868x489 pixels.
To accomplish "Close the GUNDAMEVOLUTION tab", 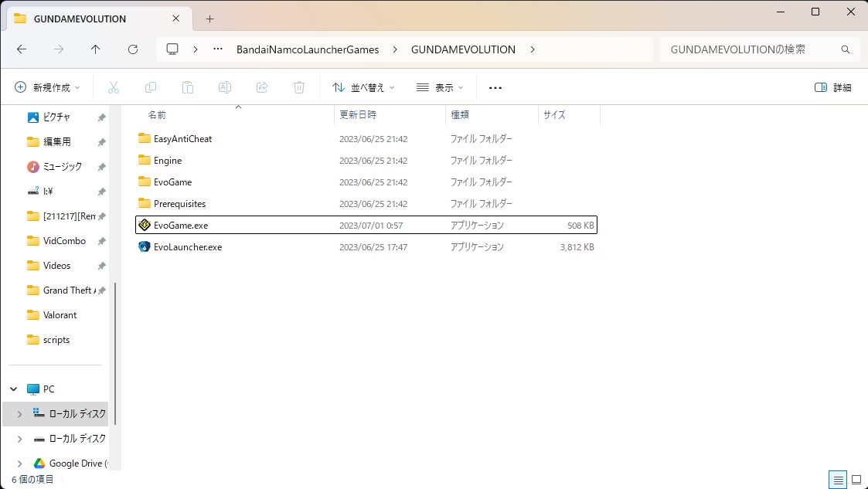I will [x=175, y=19].
